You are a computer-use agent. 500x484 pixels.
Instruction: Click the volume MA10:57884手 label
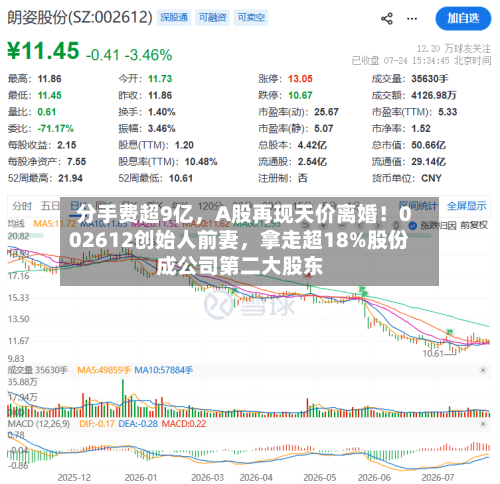pos(163,370)
